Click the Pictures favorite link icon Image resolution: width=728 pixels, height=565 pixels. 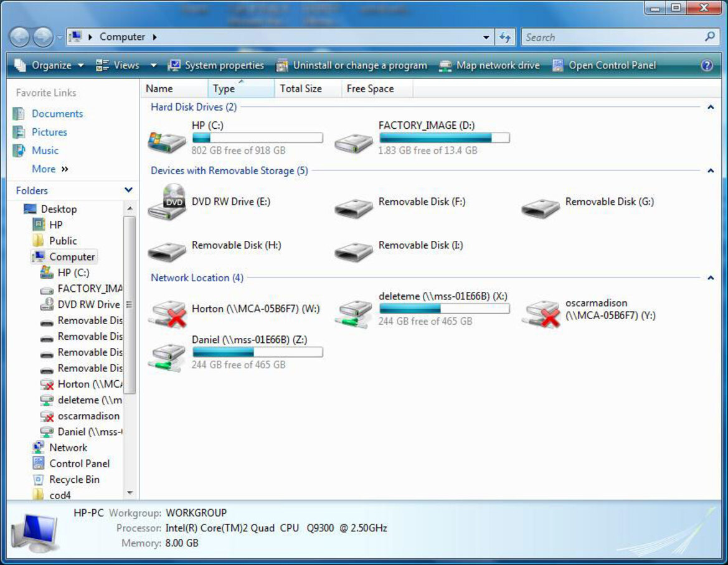tap(19, 132)
